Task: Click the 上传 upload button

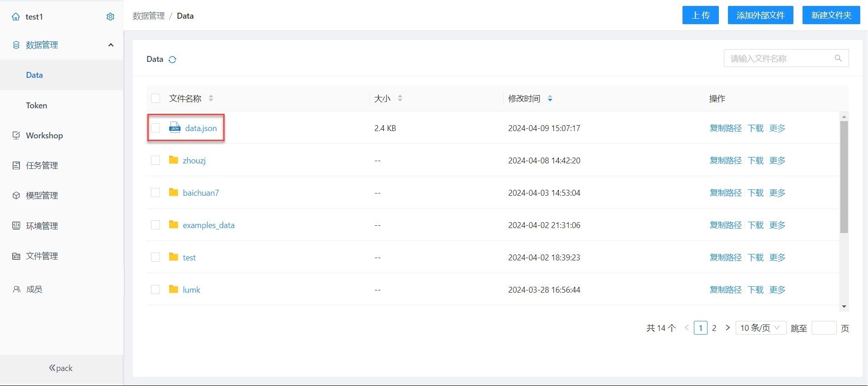Action: pyautogui.click(x=700, y=15)
